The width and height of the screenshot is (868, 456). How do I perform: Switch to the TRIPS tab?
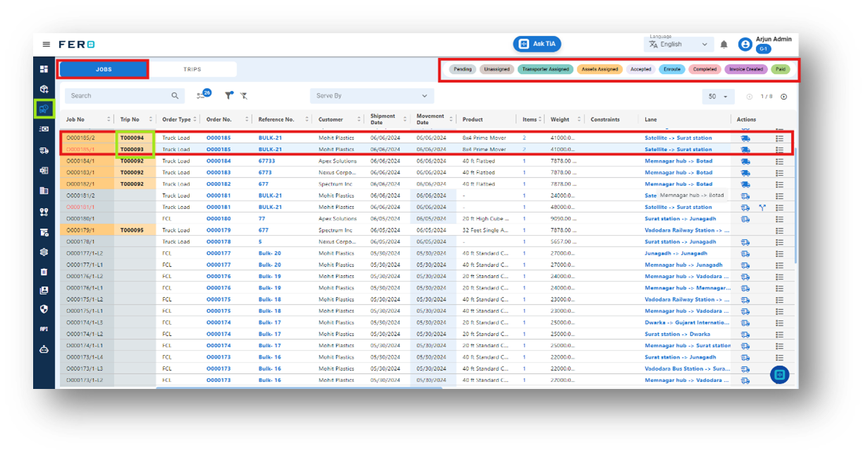click(x=192, y=69)
